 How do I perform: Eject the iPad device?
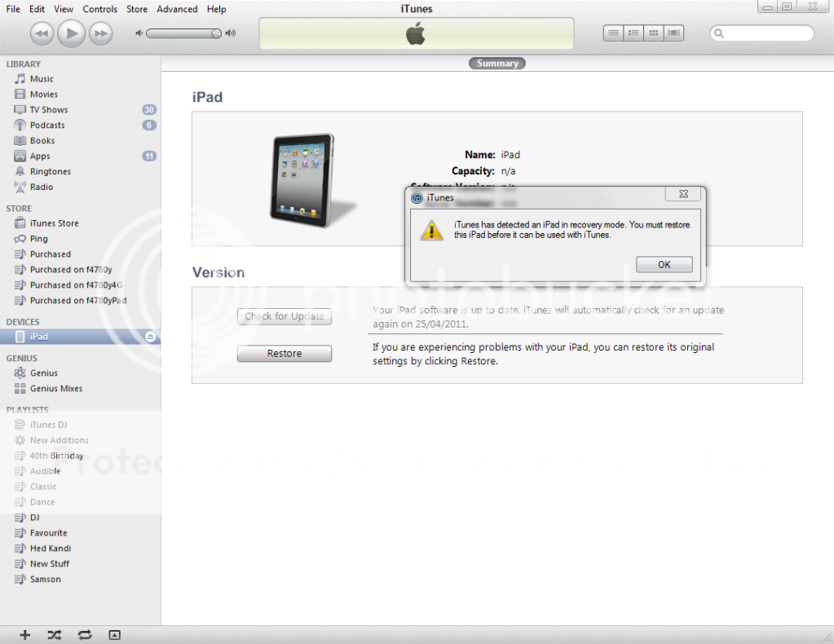click(150, 337)
